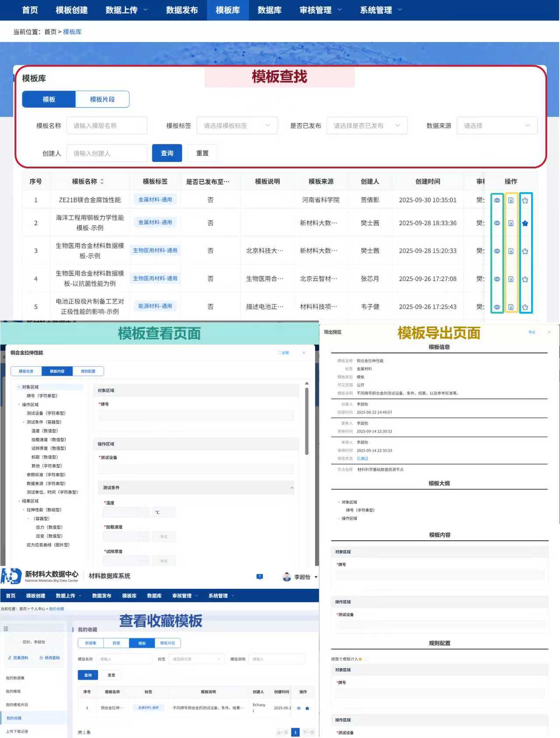Click the 模板名称 input field
The width and height of the screenshot is (560, 738).
(x=107, y=126)
